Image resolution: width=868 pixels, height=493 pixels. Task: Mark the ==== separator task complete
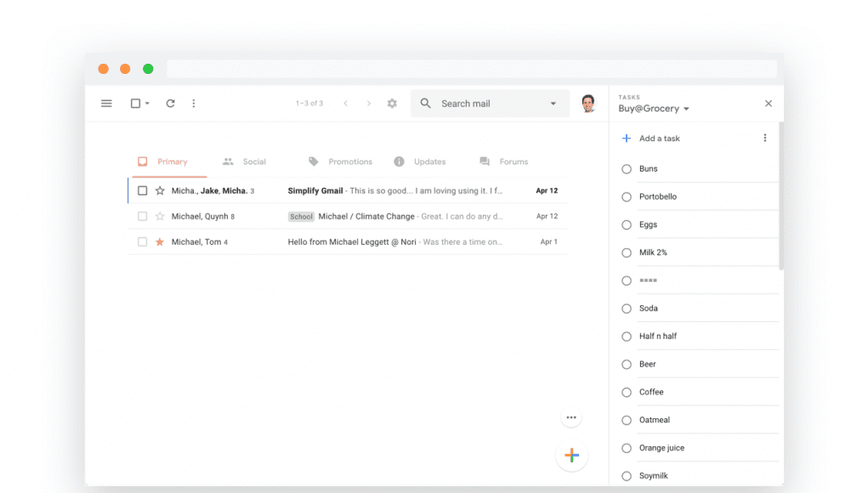(x=626, y=281)
